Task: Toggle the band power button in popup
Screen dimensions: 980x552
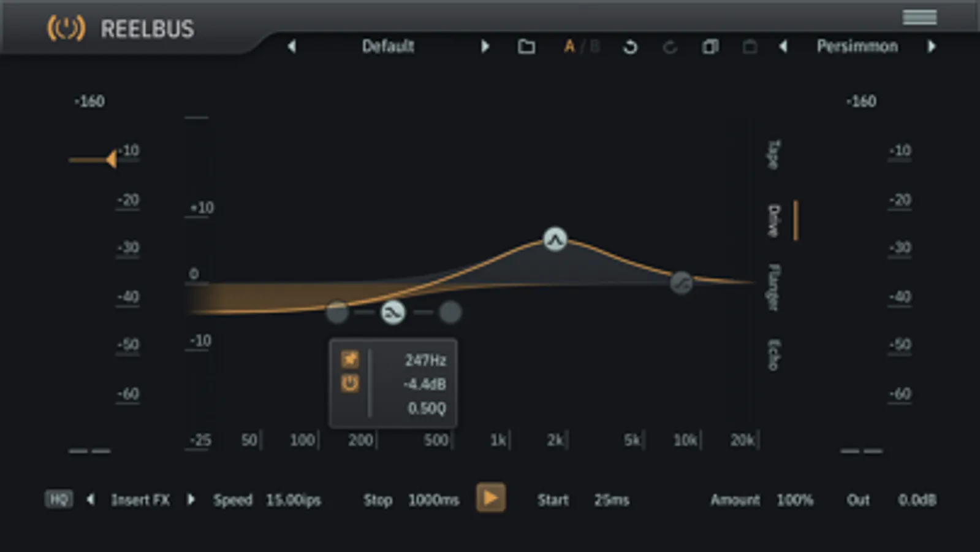Action: (x=350, y=384)
